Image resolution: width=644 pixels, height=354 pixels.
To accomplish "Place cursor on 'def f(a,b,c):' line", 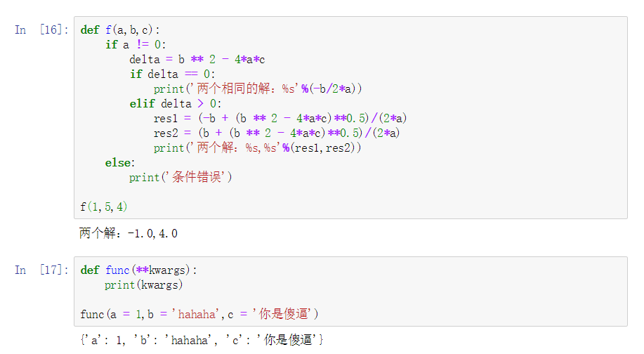I will [x=120, y=29].
